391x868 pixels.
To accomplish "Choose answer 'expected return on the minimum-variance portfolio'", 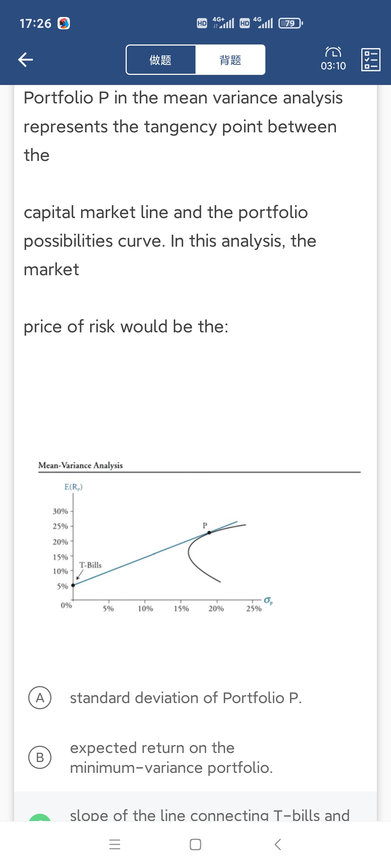I will pos(171,757).
